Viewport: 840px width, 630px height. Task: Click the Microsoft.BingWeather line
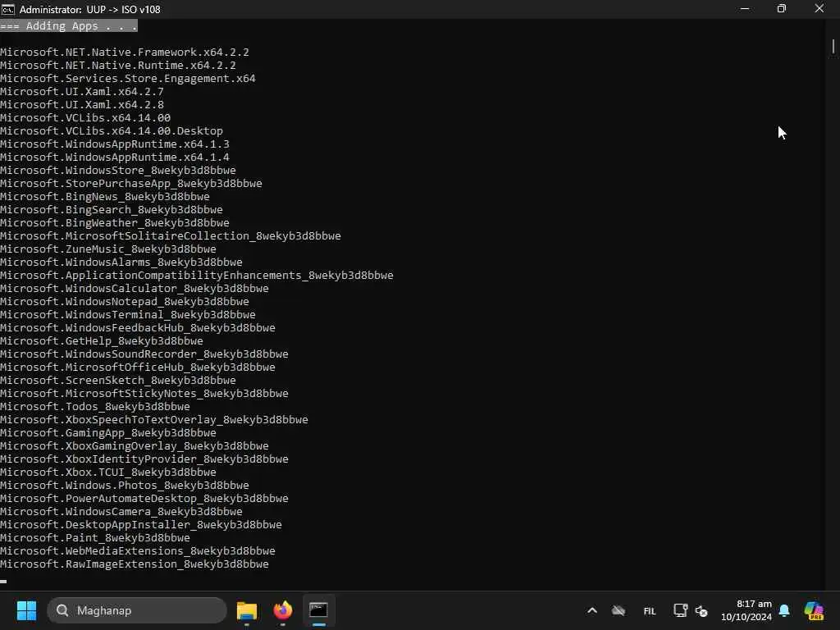click(115, 222)
